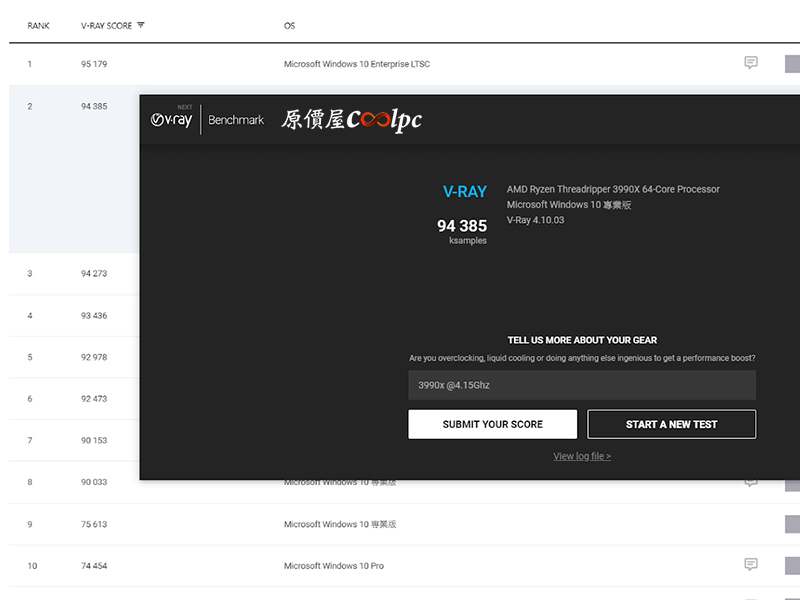This screenshot has width=800, height=600.
Task: Open the View log file link
Action: pos(582,456)
